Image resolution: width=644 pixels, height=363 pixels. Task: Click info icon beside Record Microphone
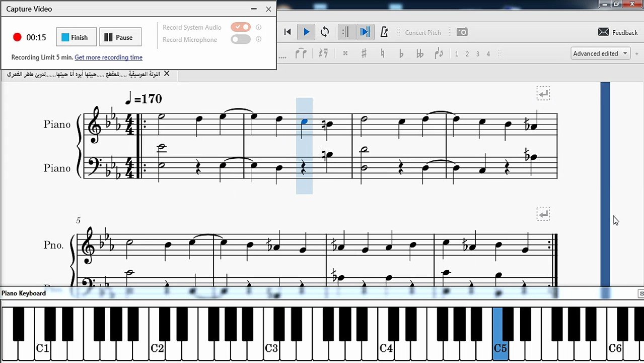(259, 39)
